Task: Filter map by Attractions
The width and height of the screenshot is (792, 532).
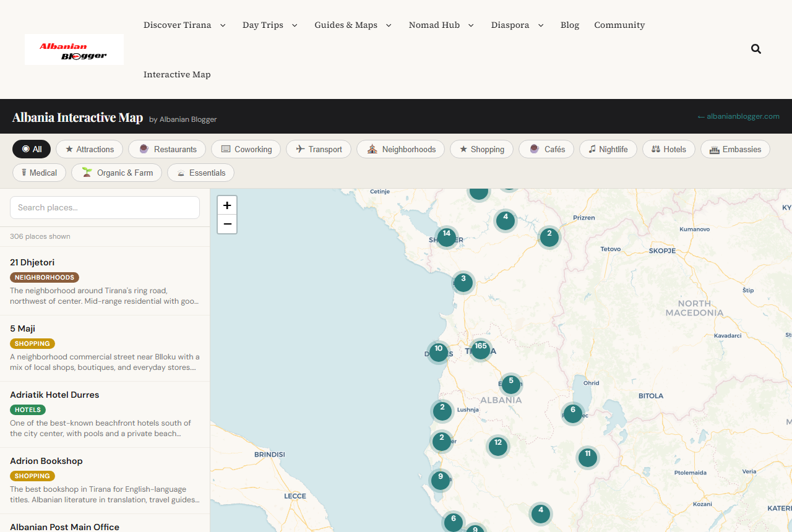Action: click(x=89, y=149)
